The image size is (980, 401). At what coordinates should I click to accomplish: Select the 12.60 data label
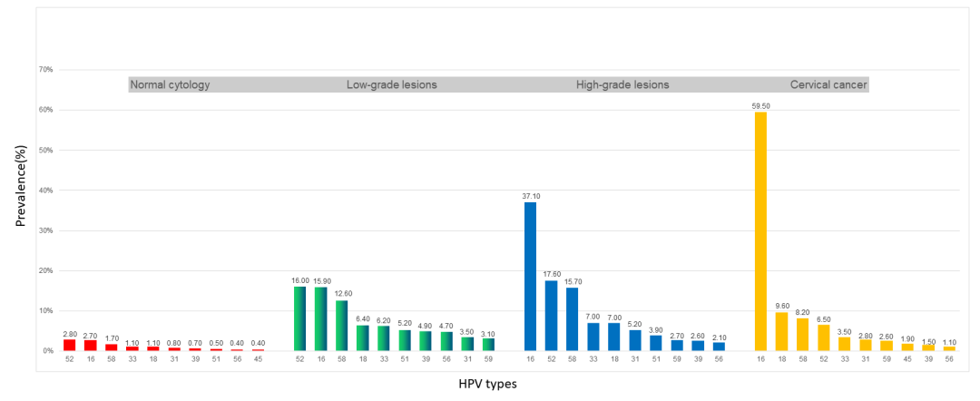[342, 294]
